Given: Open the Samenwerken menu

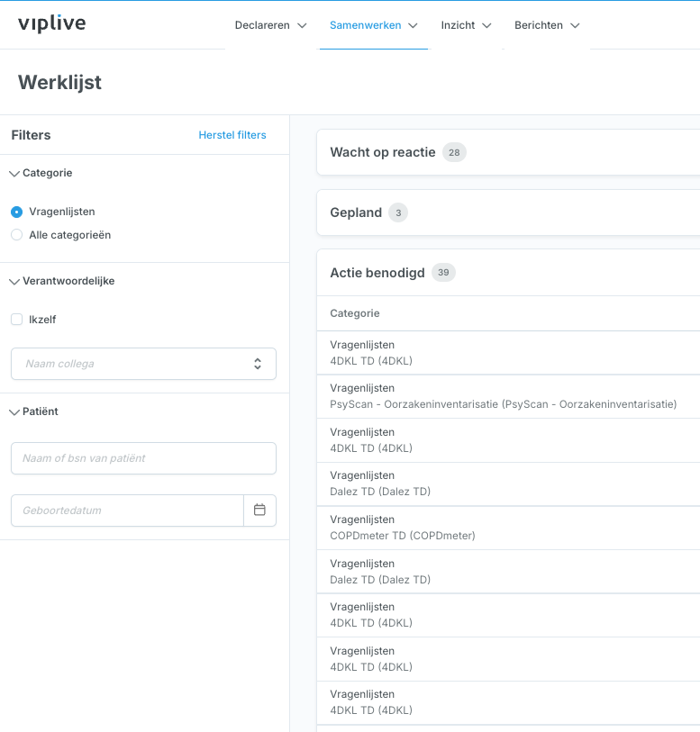Looking at the screenshot, I should 373,25.
